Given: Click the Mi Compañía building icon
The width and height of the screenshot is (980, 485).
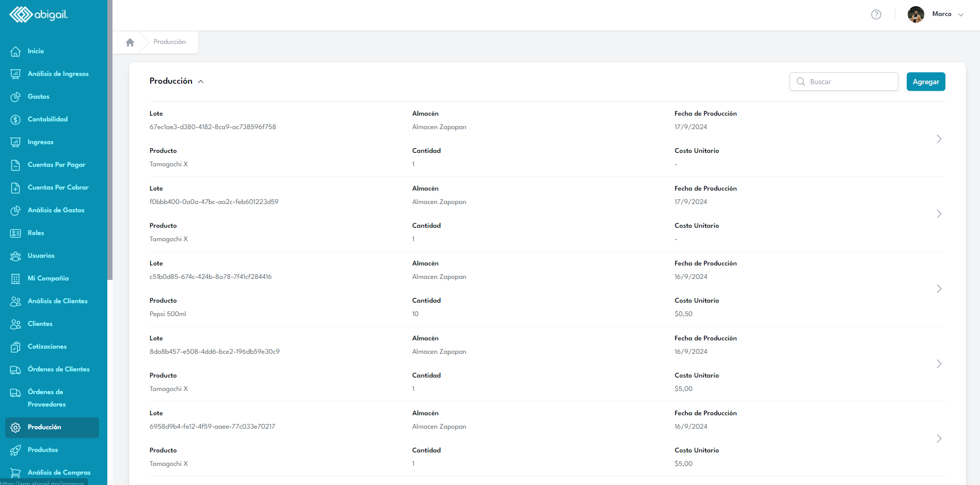Looking at the screenshot, I should pyautogui.click(x=15, y=278).
